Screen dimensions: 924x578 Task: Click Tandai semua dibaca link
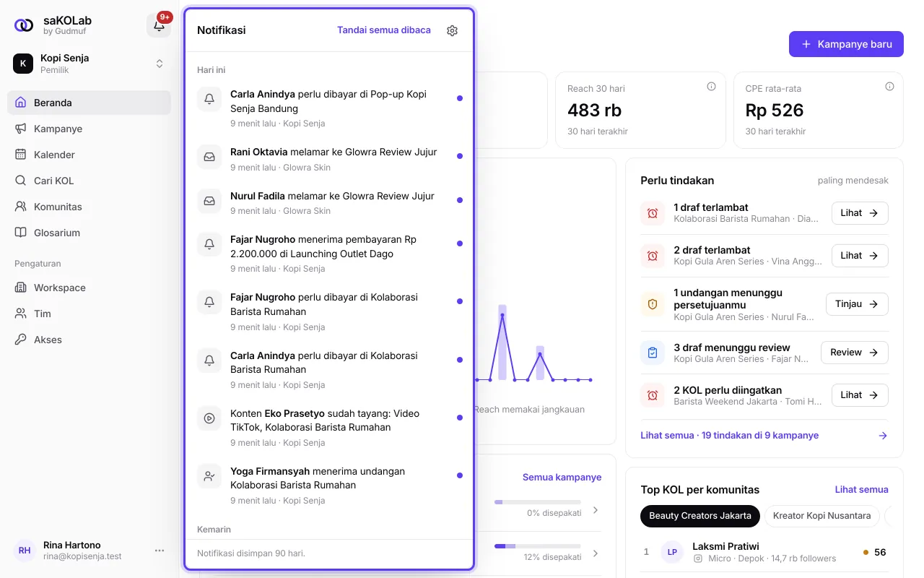coord(384,30)
